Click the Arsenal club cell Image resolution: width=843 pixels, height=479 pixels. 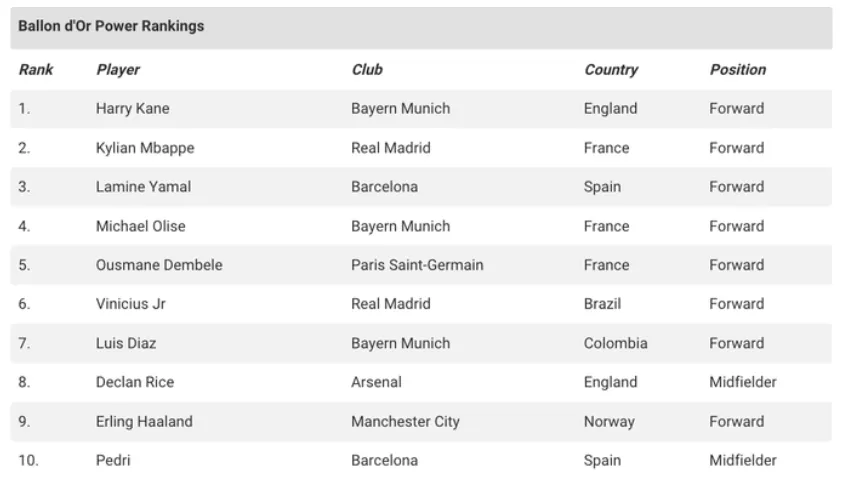(376, 382)
